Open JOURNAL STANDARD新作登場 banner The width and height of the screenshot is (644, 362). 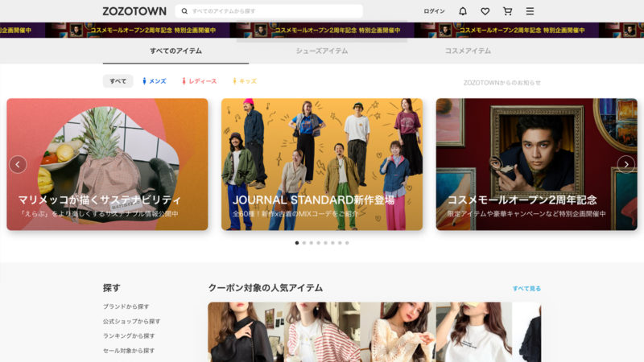click(322, 164)
